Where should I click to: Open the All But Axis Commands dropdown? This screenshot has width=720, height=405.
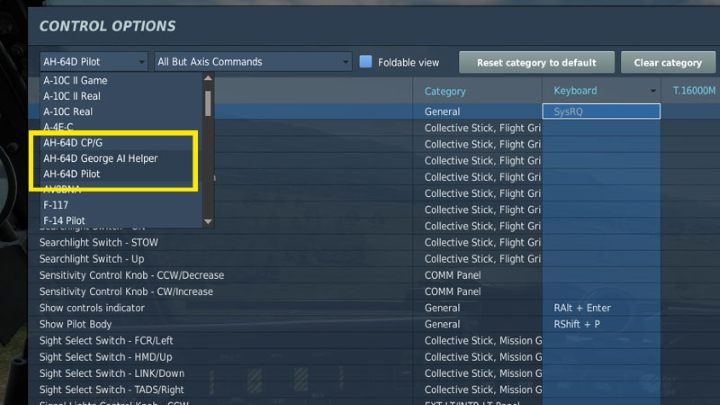point(253,62)
